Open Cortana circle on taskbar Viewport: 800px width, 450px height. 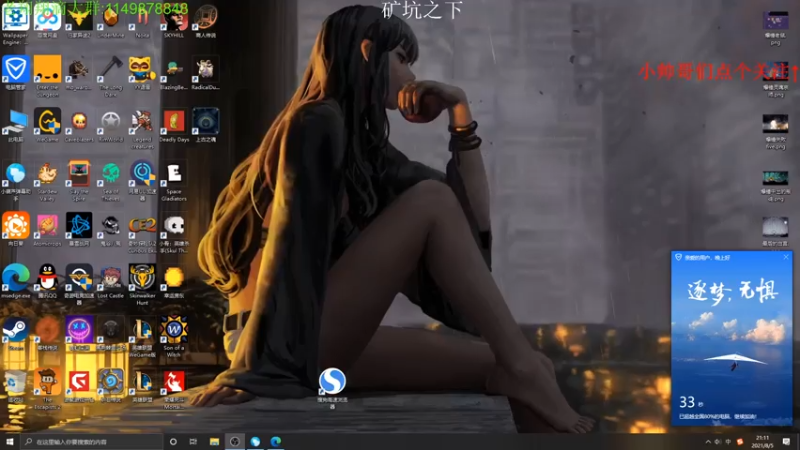[173, 441]
